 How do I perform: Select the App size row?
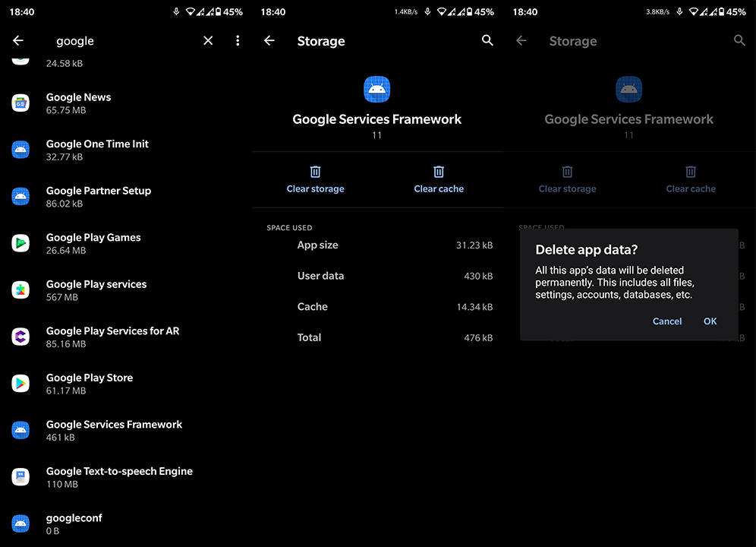[x=377, y=245]
